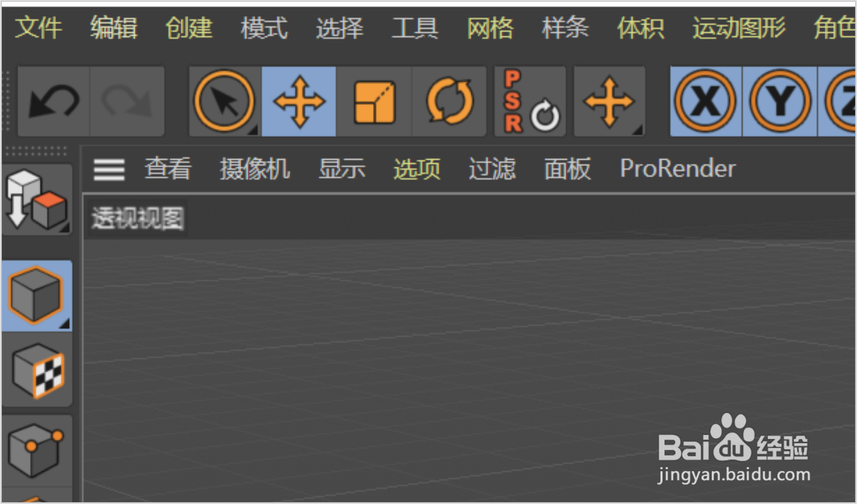
Task: Open the 模式 menu
Action: [264, 27]
